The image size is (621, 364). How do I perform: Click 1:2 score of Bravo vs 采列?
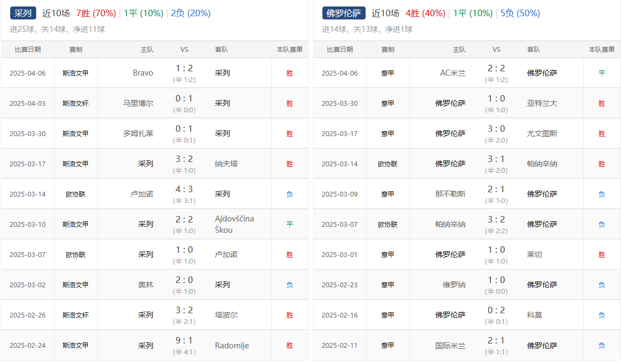(x=184, y=68)
